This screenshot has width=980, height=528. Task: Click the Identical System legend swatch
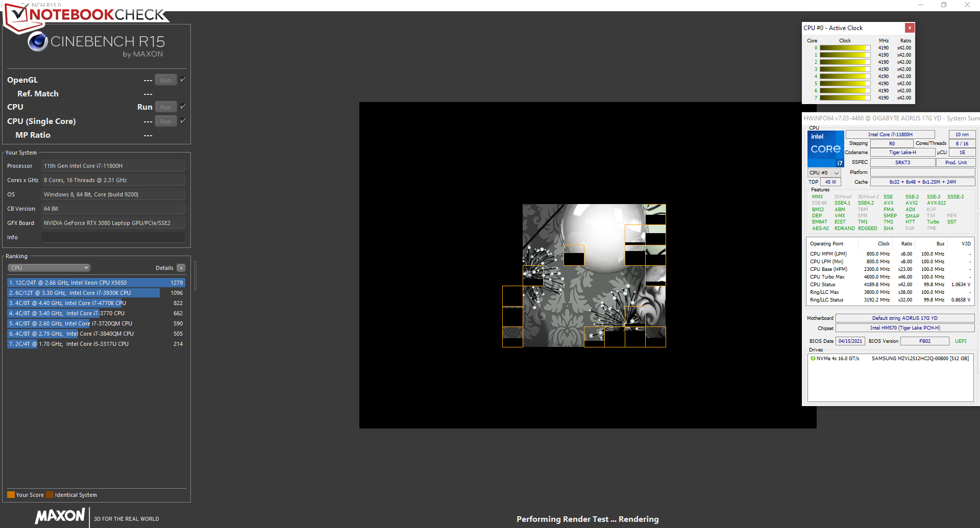click(50, 495)
